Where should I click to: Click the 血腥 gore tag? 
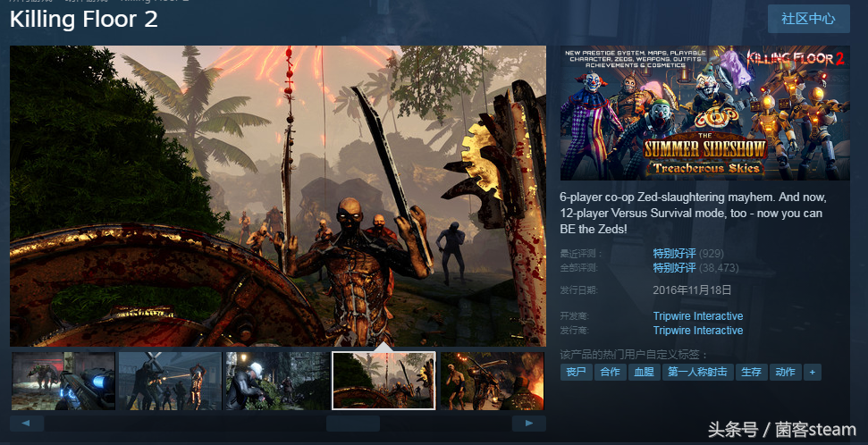tap(644, 372)
